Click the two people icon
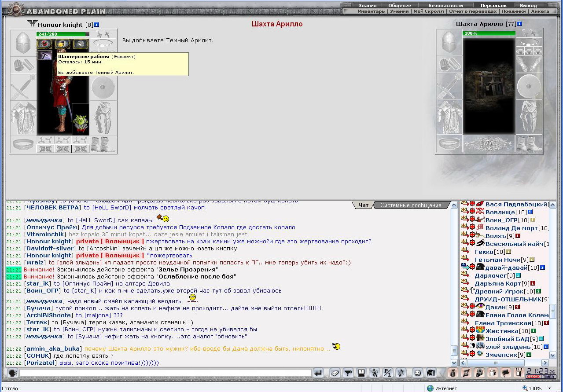The height and width of the screenshot is (392, 563). pyautogui.click(x=493, y=373)
